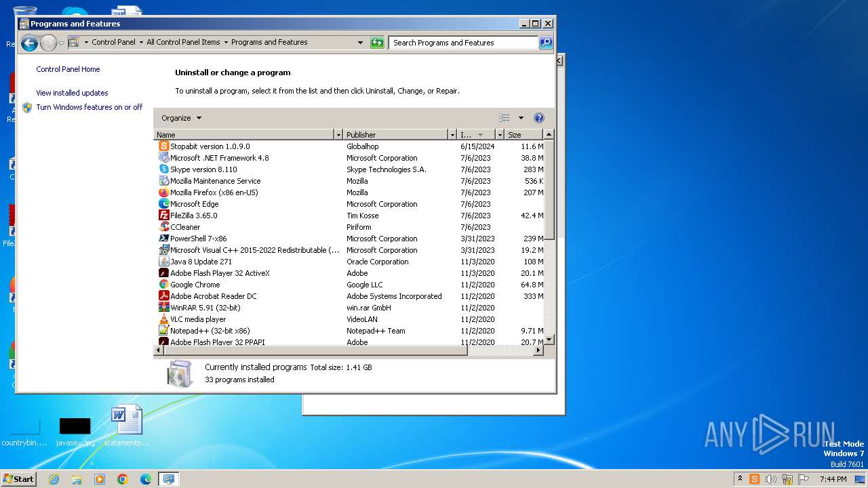The width and height of the screenshot is (868, 488).
Task: Sort by the Size column header
Action: tap(525, 135)
